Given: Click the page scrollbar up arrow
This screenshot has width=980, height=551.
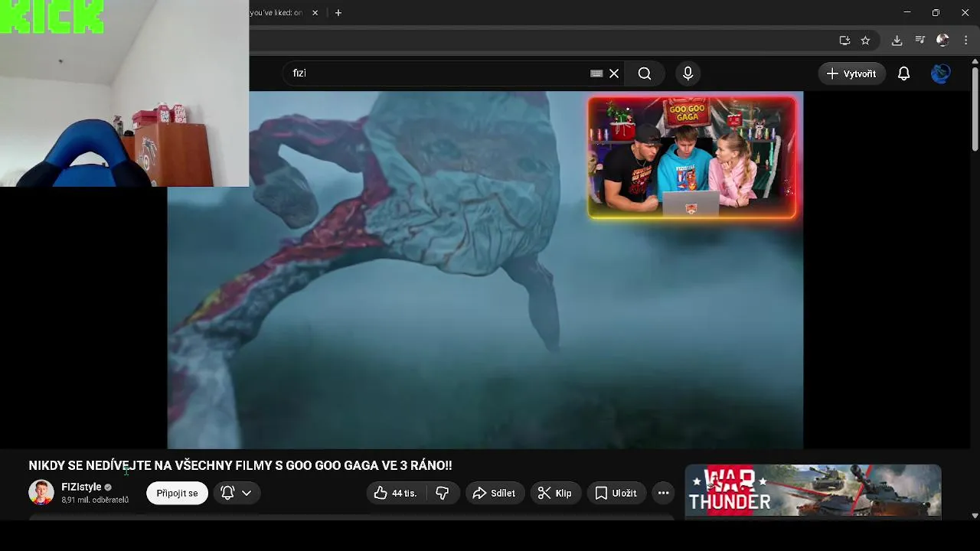Looking at the screenshot, I should click(x=975, y=61).
